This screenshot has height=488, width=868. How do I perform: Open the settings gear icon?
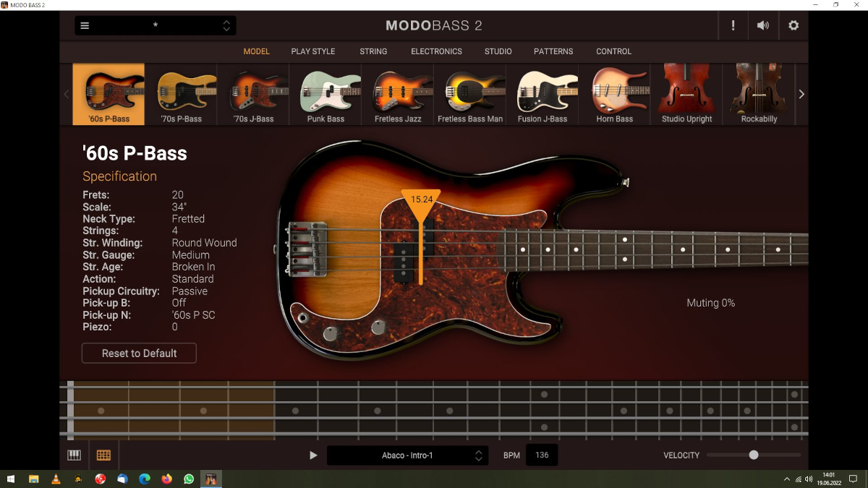coord(793,26)
